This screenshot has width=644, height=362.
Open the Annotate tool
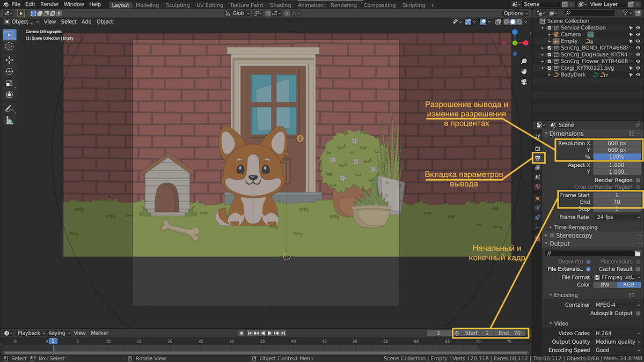[x=9, y=108]
